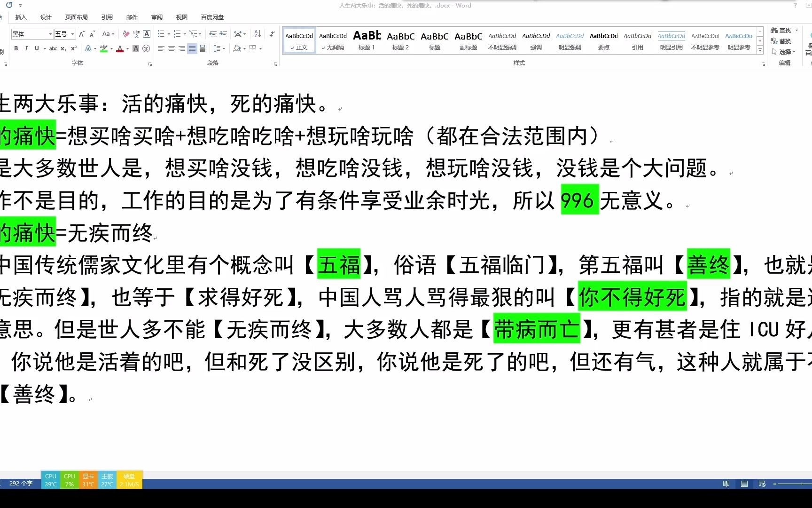The image size is (812, 508).
Task: Align text right
Action: pyautogui.click(x=182, y=48)
